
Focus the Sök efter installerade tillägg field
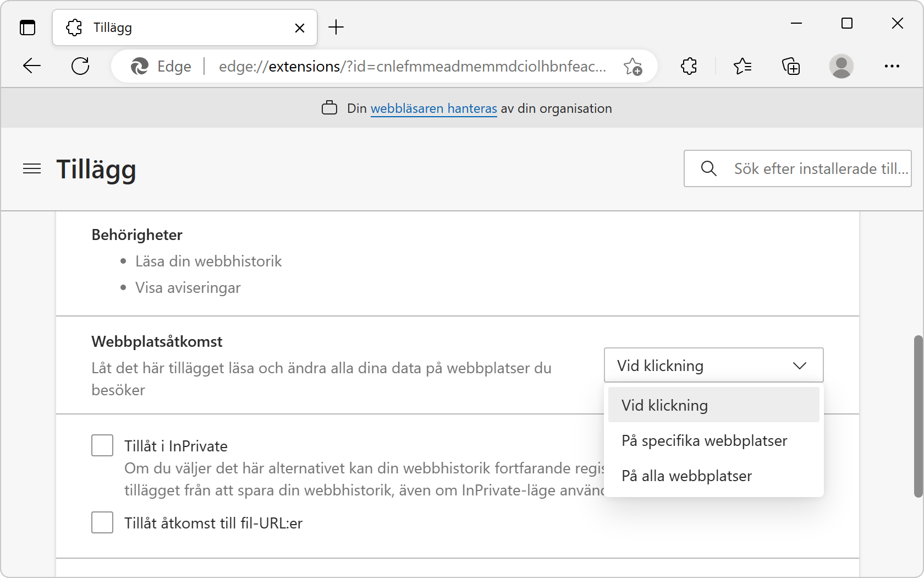coord(798,168)
